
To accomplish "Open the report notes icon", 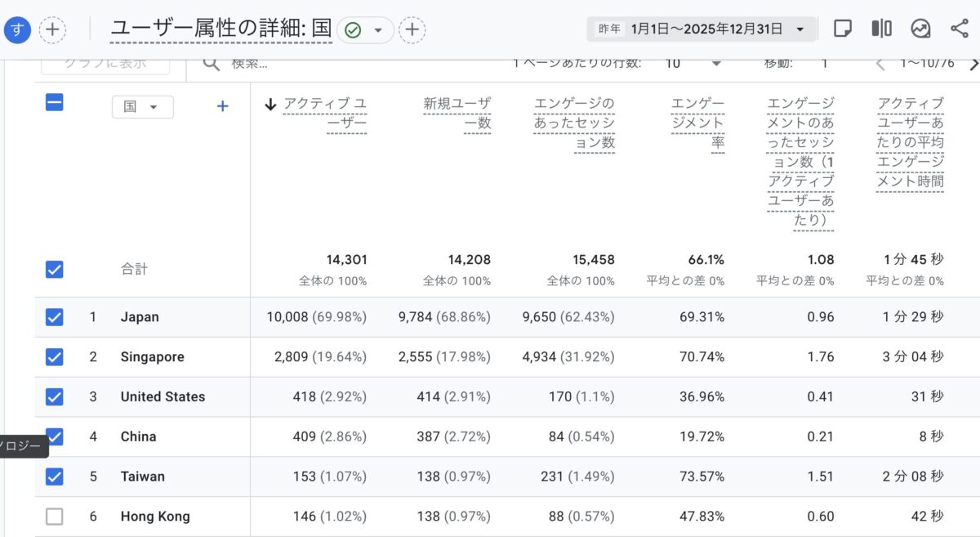I will click(x=842, y=29).
